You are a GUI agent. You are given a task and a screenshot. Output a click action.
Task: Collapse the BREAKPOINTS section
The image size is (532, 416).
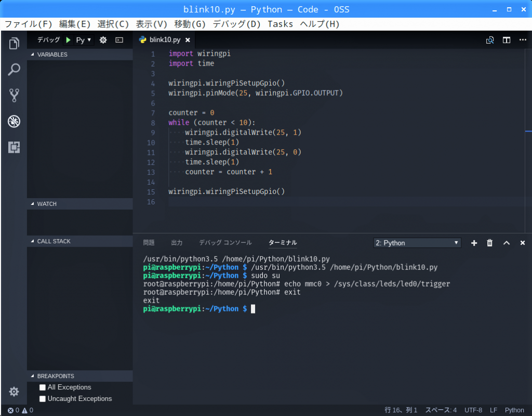(x=79, y=376)
